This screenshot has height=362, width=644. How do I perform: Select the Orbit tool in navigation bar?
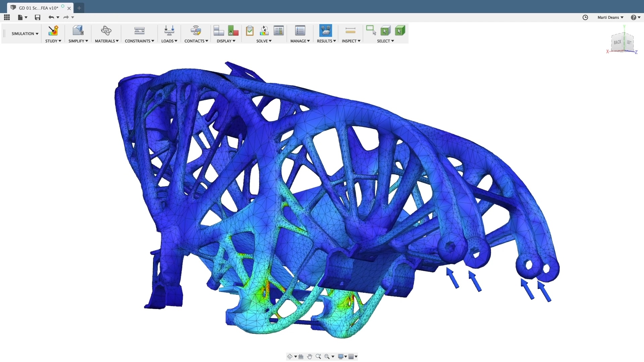pos(290,356)
